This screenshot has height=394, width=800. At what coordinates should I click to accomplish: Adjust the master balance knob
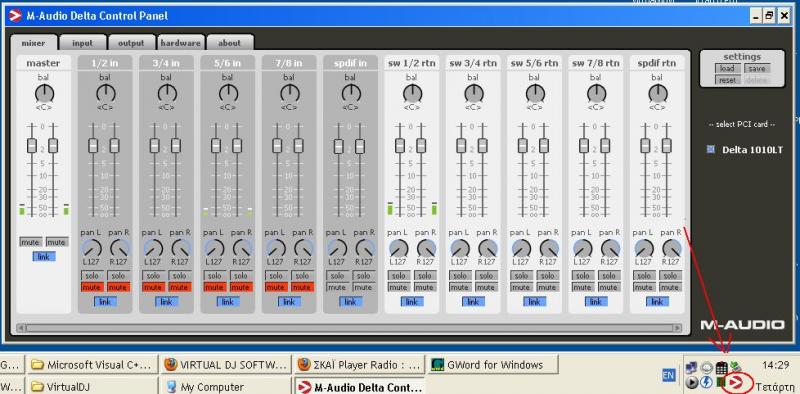44,93
